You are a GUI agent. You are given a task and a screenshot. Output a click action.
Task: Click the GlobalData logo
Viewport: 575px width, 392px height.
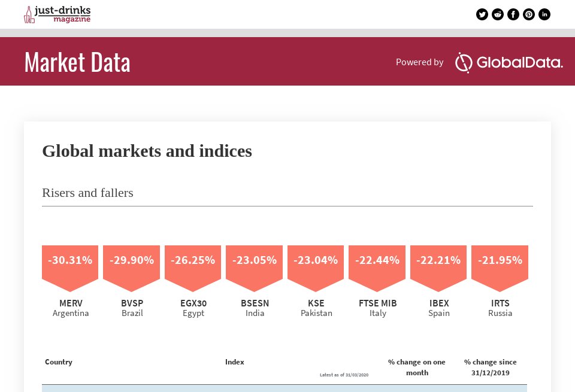(x=509, y=63)
